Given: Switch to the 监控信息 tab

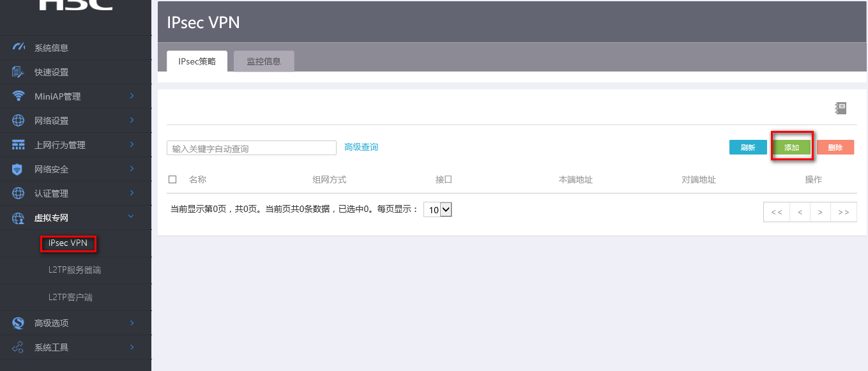Looking at the screenshot, I should pos(264,61).
